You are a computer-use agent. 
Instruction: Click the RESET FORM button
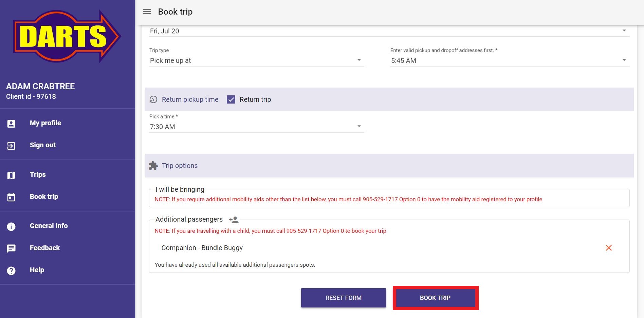344,298
